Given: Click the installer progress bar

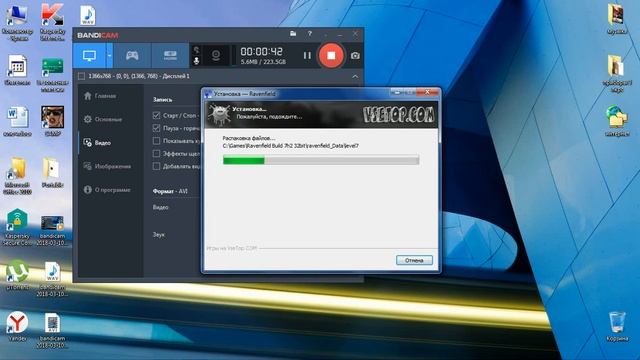Looking at the screenshot, I should pos(321,160).
